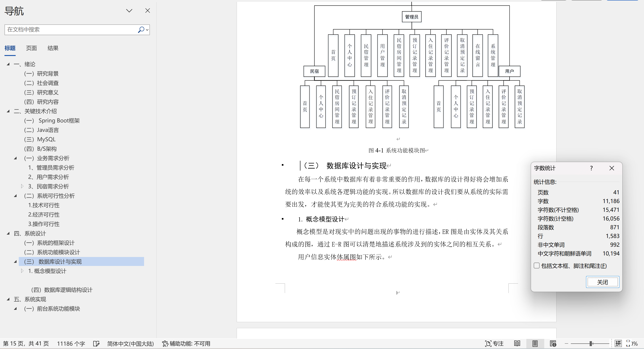
Task: Click the proofing status icon
Action: (x=96, y=343)
